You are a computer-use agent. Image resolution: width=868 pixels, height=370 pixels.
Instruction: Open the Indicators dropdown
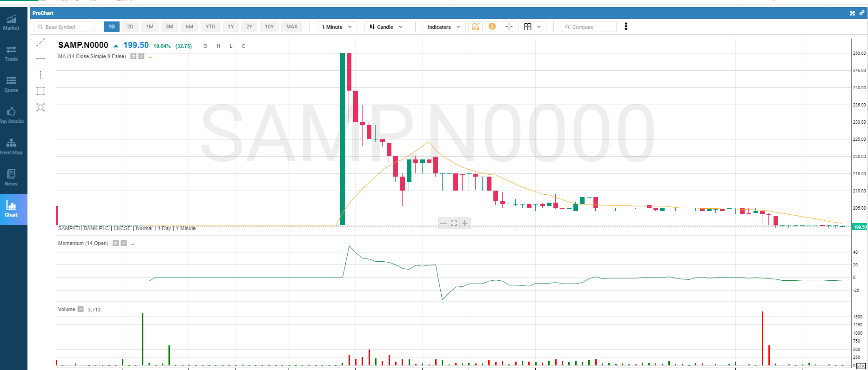[x=444, y=27]
